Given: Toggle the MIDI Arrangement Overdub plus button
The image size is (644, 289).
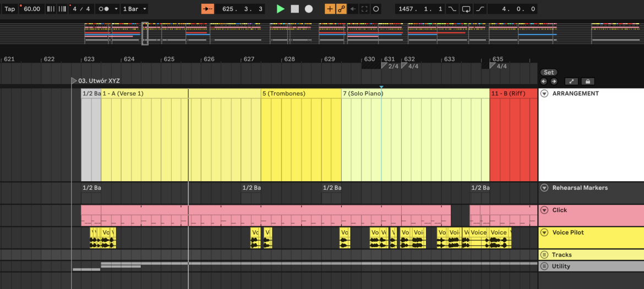Looking at the screenshot, I should (330, 9).
